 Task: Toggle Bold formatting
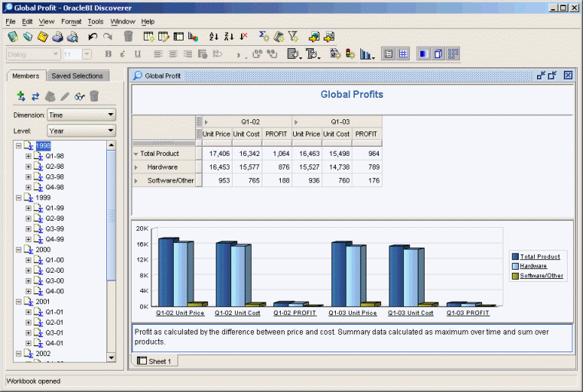click(x=108, y=54)
